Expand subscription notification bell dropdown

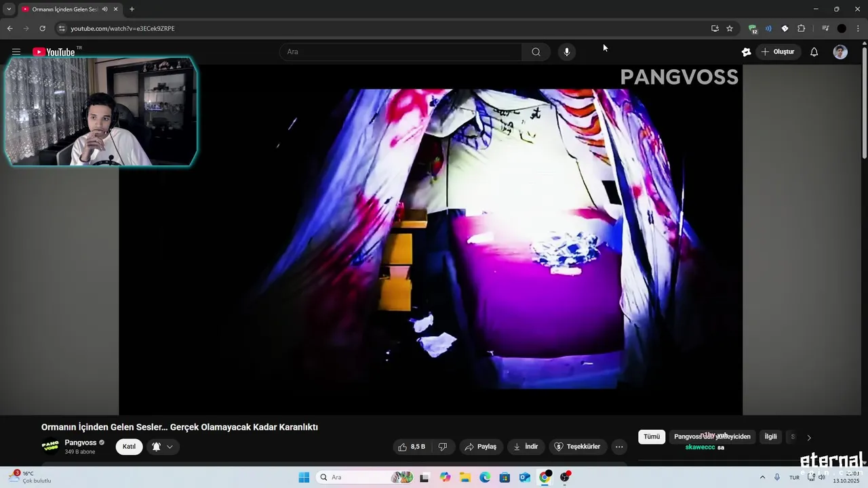[x=163, y=447]
